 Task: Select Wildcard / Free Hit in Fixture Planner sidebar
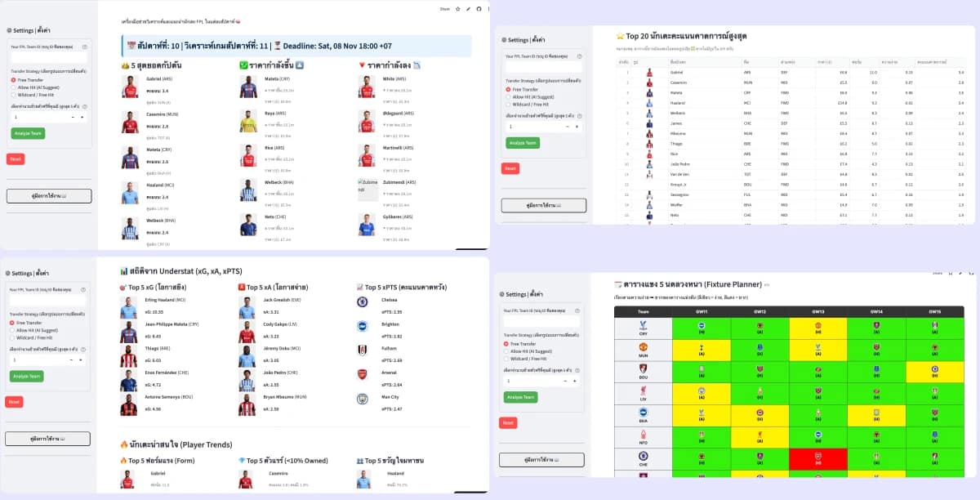tap(506, 358)
